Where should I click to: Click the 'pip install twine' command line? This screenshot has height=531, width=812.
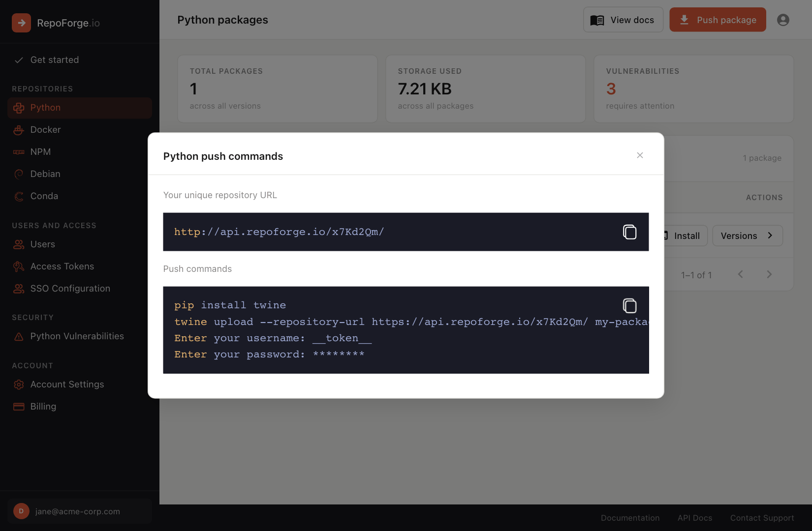pos(230,305)
